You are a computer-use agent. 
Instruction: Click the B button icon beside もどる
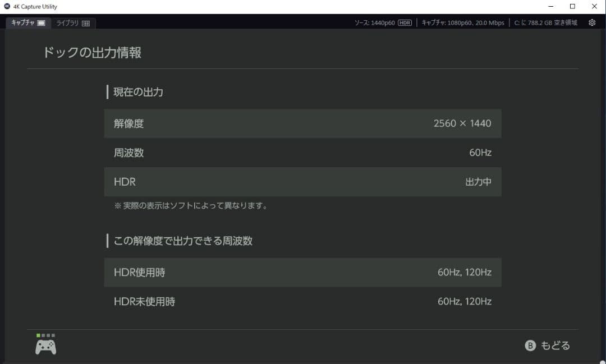pos(530,345)
